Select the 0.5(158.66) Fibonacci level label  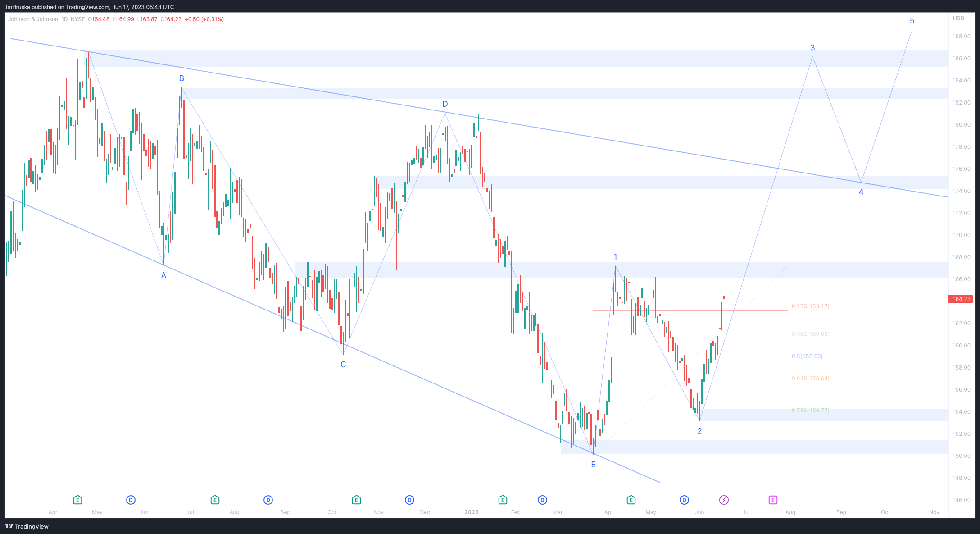click(807, 356)
